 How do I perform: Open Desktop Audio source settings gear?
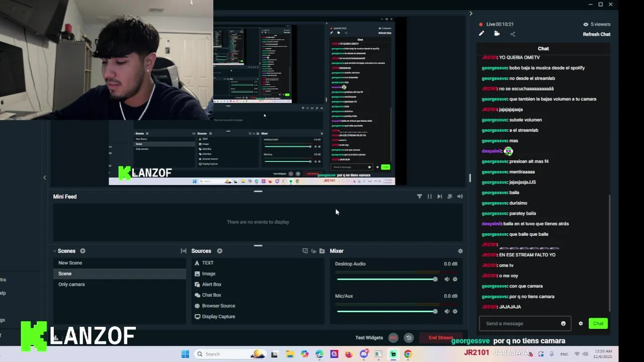(455, 279)
